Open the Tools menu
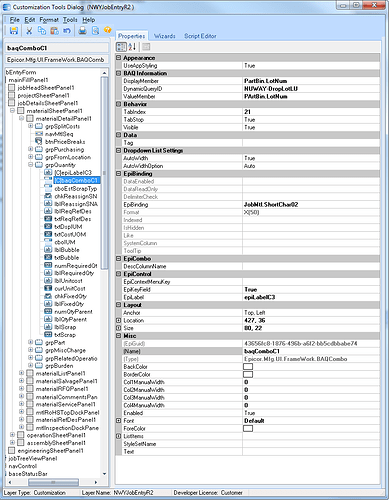This screenshot has width=389, height=500. click(x=70, y=20)
